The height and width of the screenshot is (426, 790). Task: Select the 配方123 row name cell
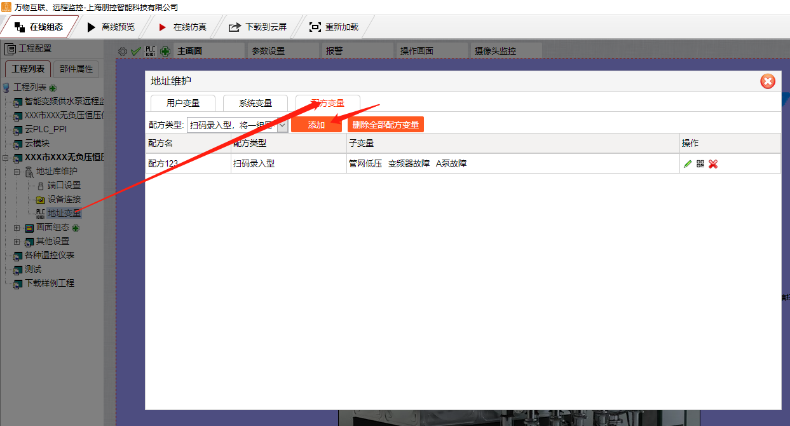(x=187, y=163)
